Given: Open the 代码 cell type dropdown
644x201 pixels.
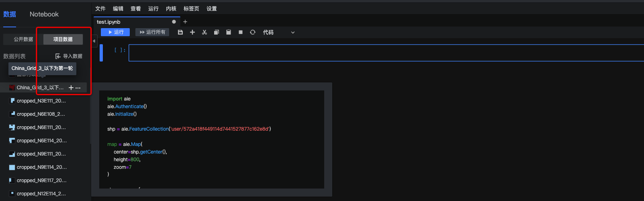Looking at the screenshot, I should (x=279, y=32).
